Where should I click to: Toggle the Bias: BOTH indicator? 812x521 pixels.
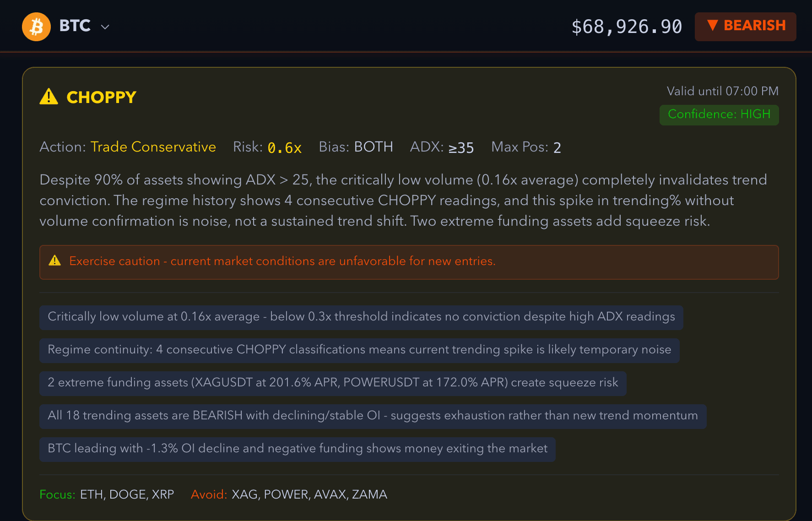(x=355, y=147)
